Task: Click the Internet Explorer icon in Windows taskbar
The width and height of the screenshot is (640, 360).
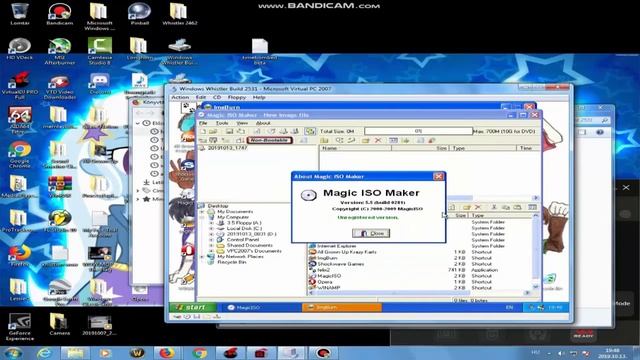Action: pyautogui.click(x=44, y=353)
